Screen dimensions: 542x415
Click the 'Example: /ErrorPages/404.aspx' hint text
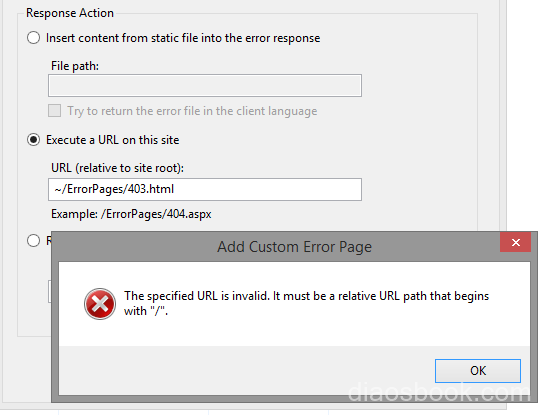coord(131,214)
